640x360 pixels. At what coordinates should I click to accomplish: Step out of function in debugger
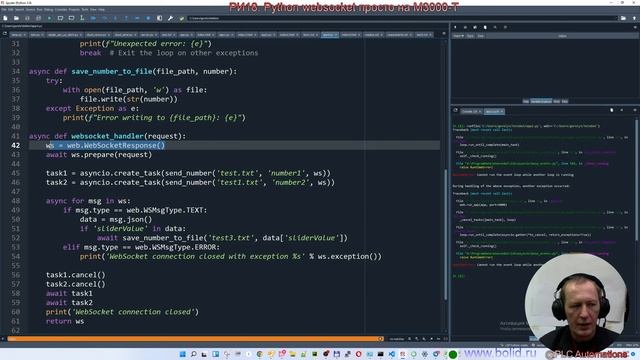point(126,18)
